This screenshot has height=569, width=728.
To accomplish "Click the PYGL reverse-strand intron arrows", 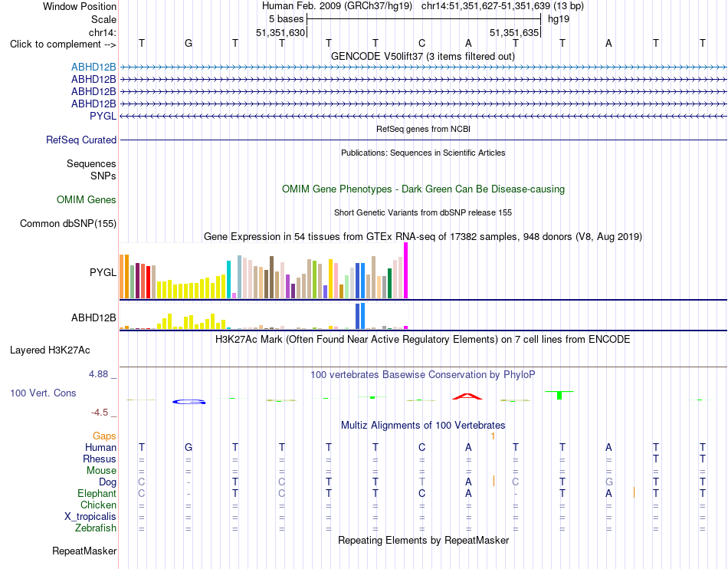I will 423,116.
